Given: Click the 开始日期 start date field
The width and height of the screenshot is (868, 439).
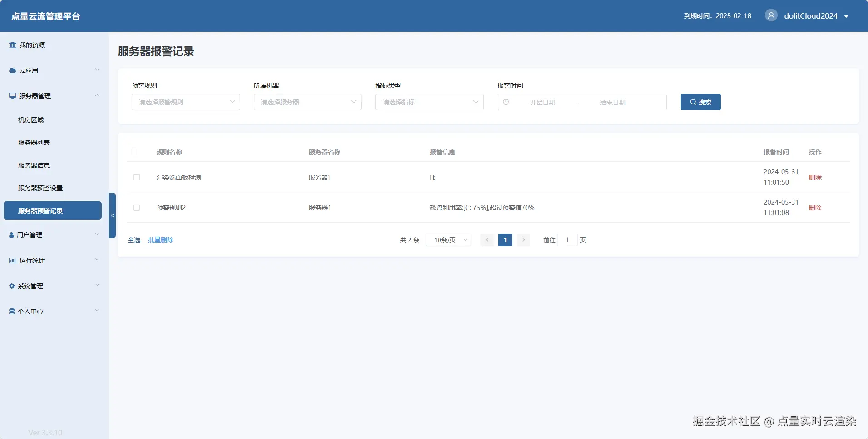Looking at the screenshot, I should pyautogui.click(x=542, y=102).
